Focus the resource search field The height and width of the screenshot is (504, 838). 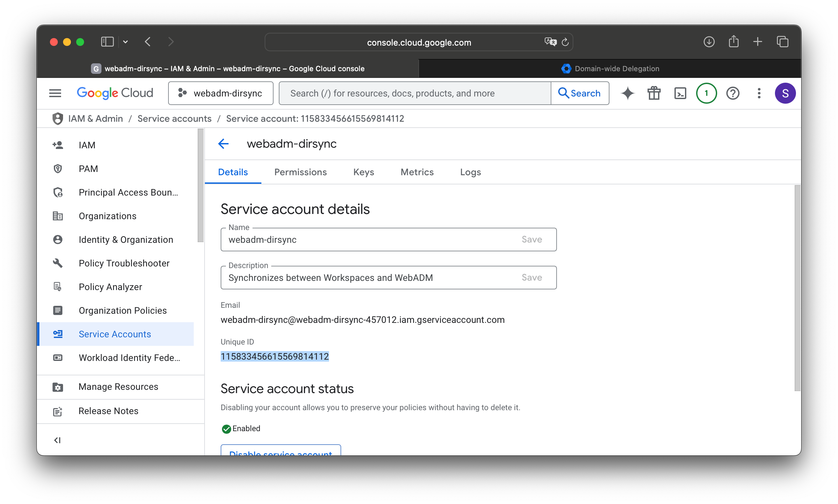(x=414, y=93)
